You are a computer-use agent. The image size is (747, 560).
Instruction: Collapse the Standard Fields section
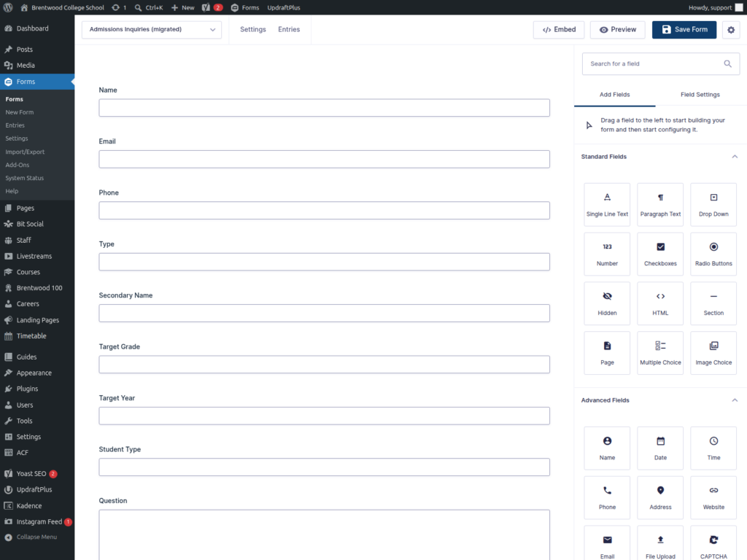[735, 157]
